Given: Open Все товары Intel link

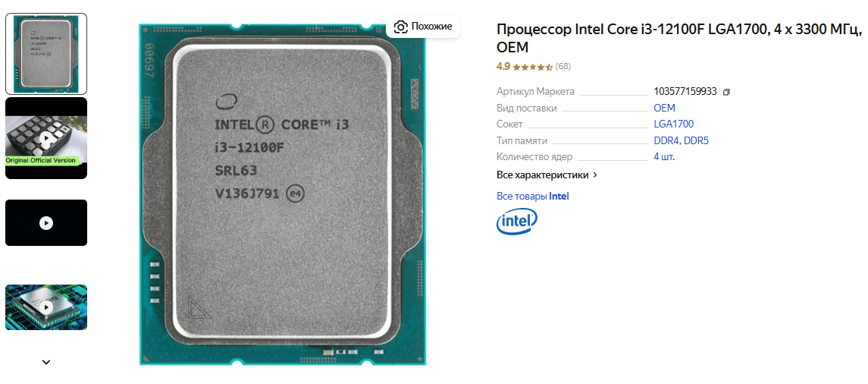Looking at the screenshot, I should (x=532, y=196).
